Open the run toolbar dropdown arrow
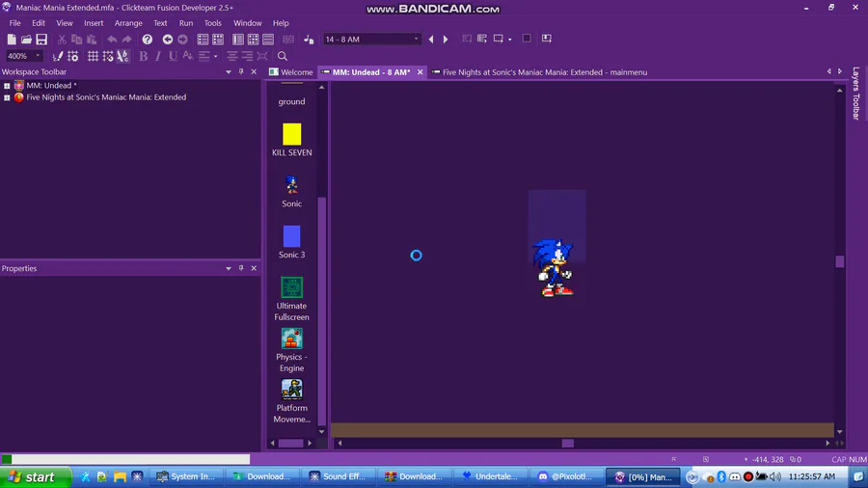 tap(510, 40)
